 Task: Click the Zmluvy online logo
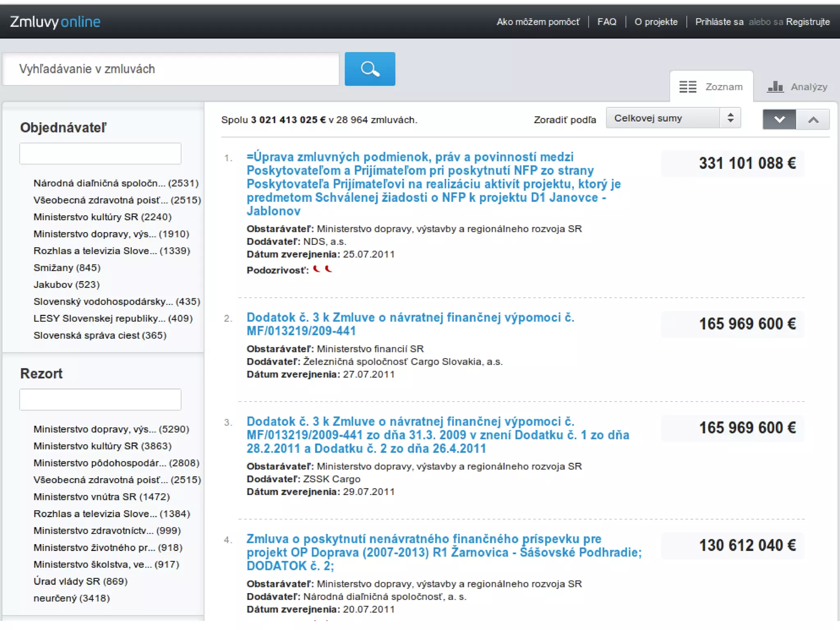[x=55, y=22]
